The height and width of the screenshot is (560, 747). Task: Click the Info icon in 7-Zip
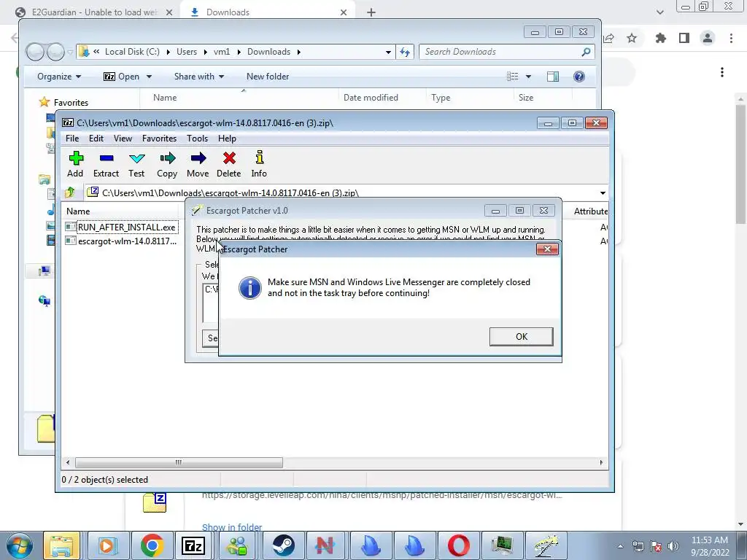[259, 165]
